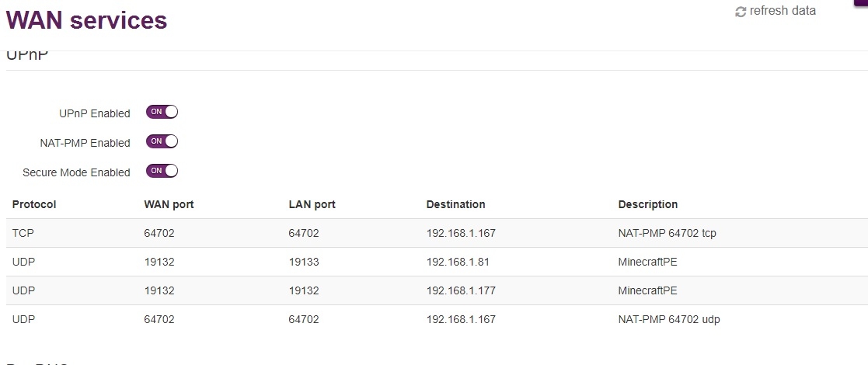Select the NAT-PMP 64702 udp description
Viewport: 868px width, 365px height.
point(668,319)
